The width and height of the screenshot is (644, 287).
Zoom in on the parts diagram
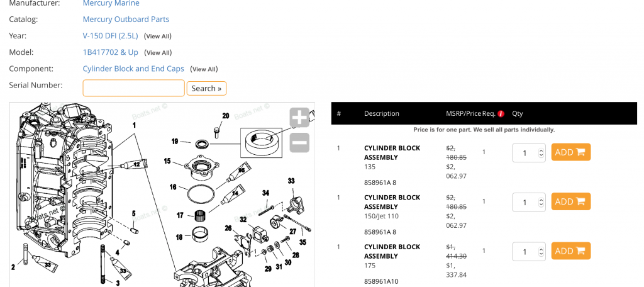pyautogui.click(x=299, y=118)
